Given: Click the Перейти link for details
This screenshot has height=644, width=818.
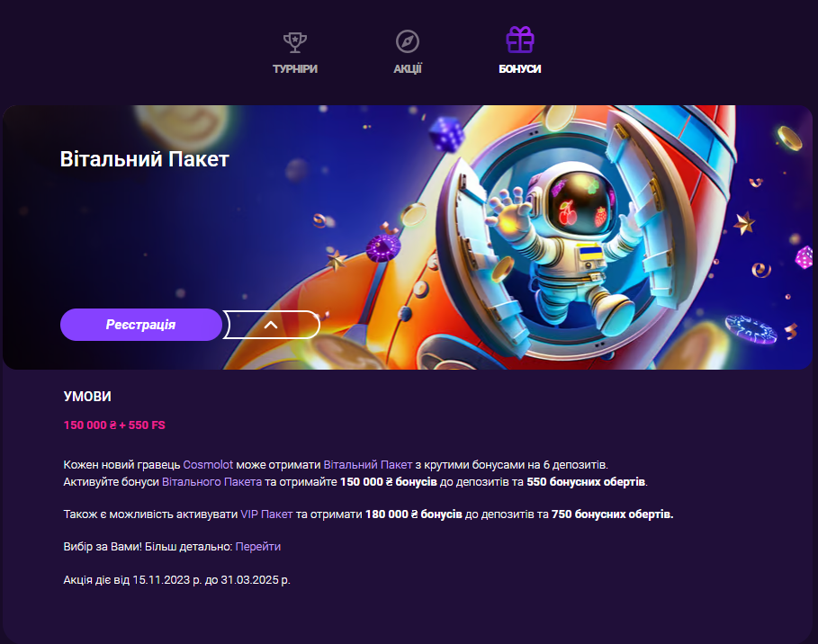Looking at the screenshot, I should click(x=257, y=547).
